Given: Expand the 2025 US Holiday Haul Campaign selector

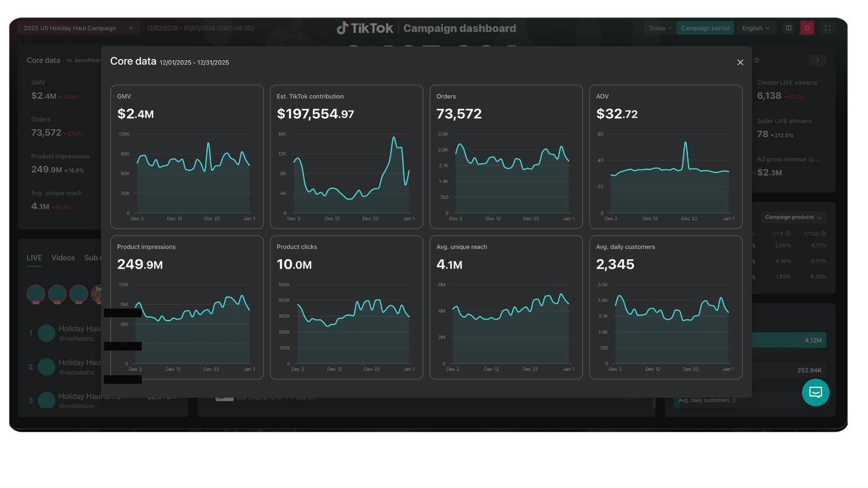Looking at the screenshot, I should pyautogui.click(x=78, y=28).
